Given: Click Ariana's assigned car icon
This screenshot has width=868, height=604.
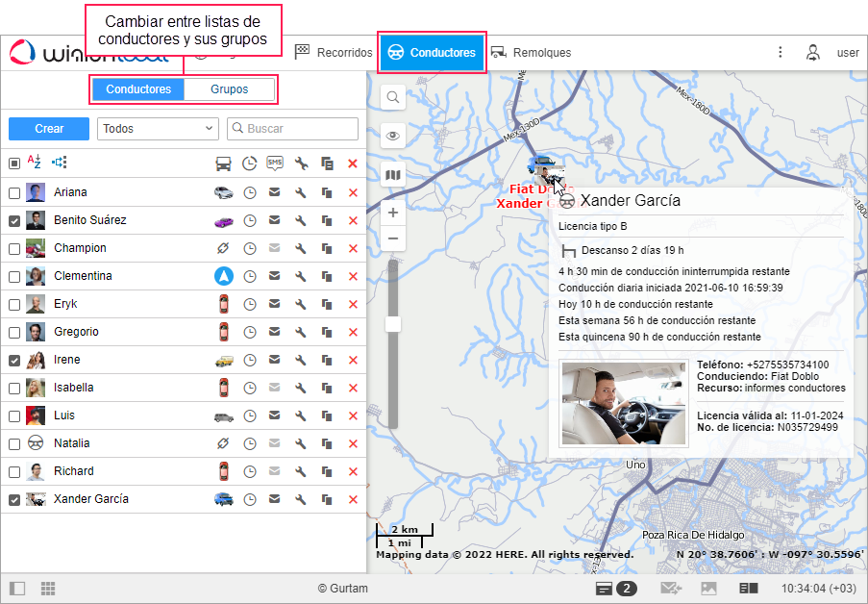Looking at the screenshot, I should 224,192.
